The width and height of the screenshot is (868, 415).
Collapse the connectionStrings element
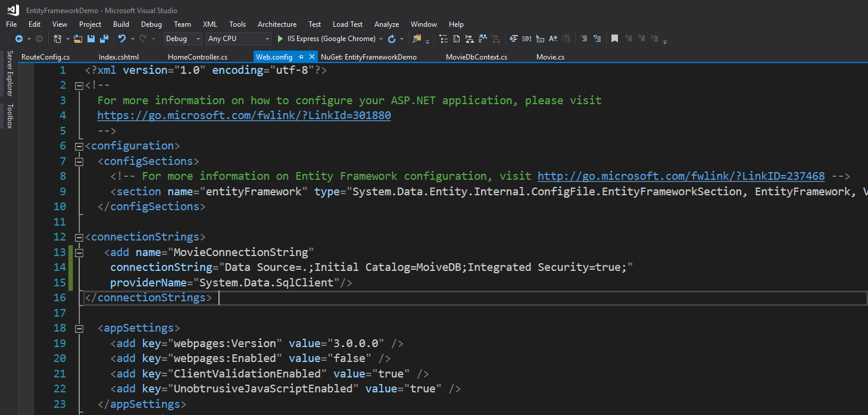(79, 236)
